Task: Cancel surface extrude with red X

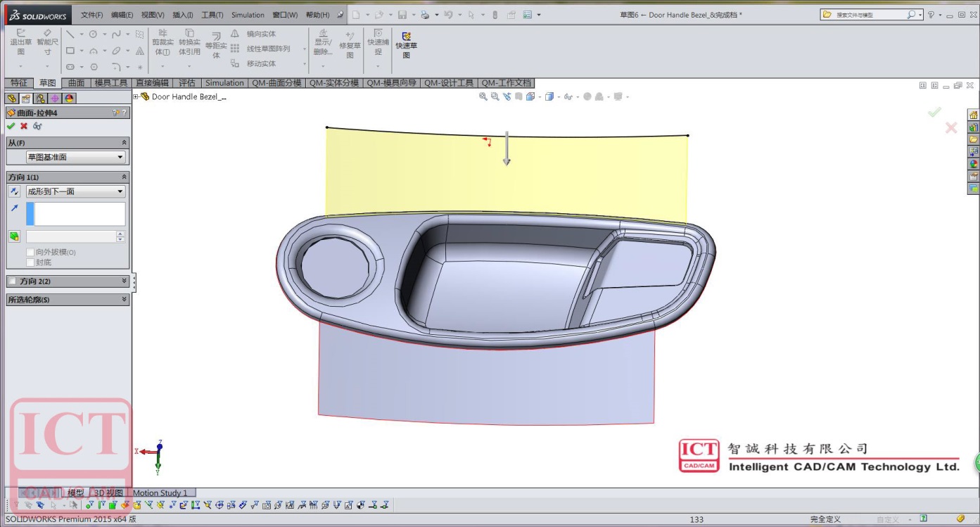Action: click(x=24, y=126)
